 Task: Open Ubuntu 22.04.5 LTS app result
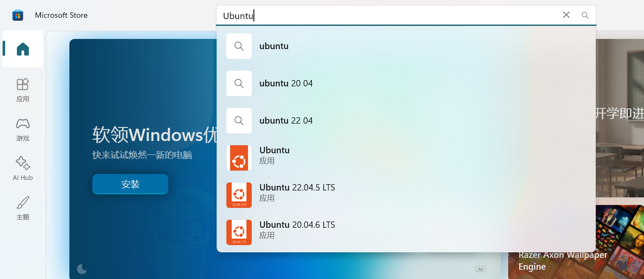(406, 195)
